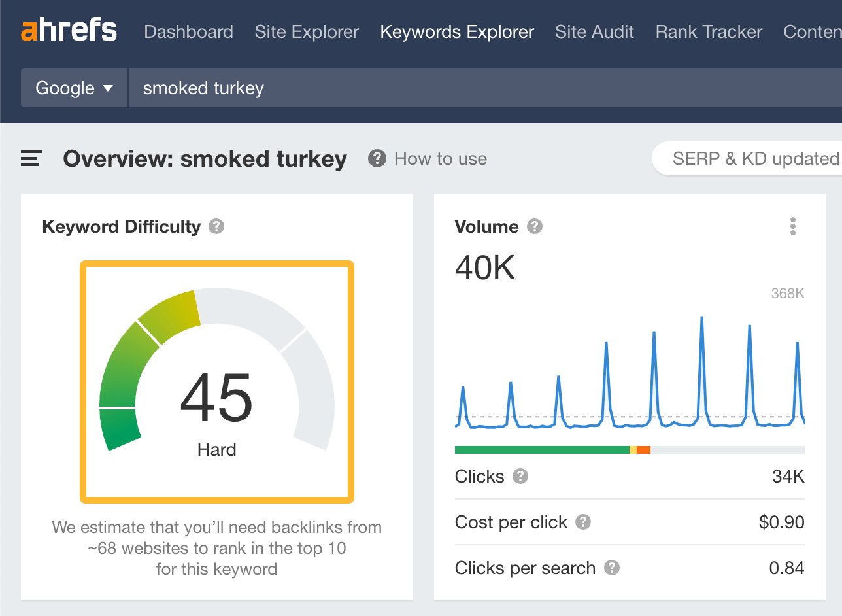Go to Rank Tracker

coord(708,31)
